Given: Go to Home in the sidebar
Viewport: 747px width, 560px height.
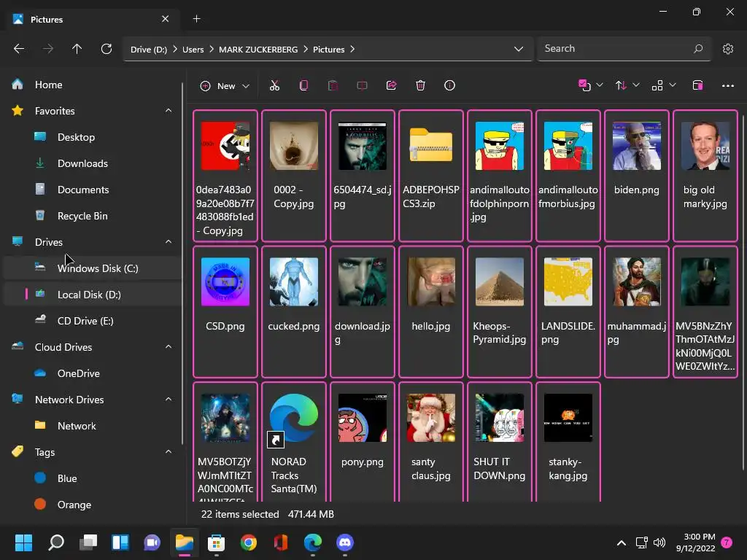Looking at the screenshot, I should (91, 85).
